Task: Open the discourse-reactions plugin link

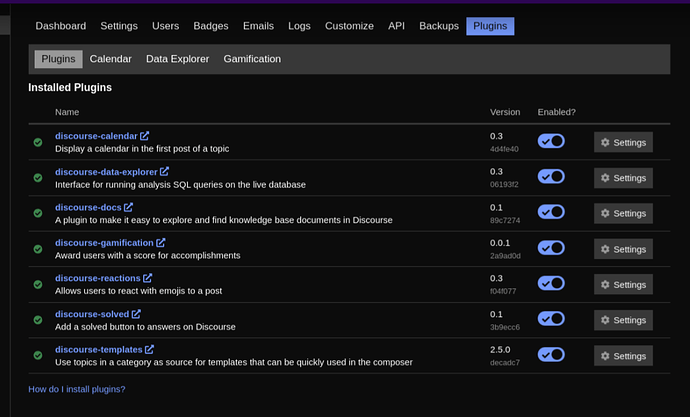Action: pos(98,278)
